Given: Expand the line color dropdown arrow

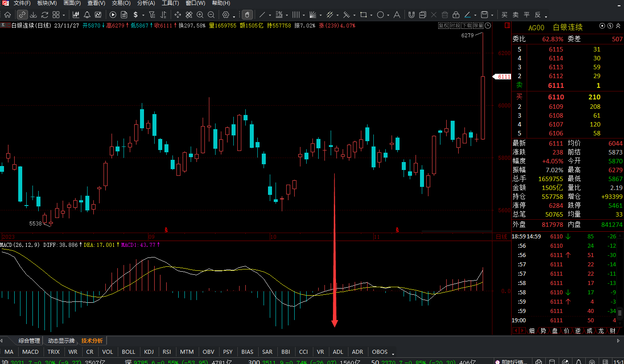Looking at the screenshot, I should tap(475, 16).
